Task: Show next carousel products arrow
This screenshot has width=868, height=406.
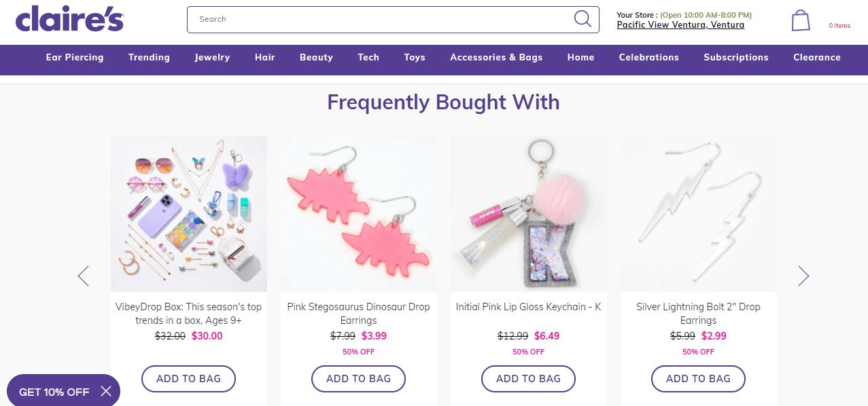Action: pos(803,276)
